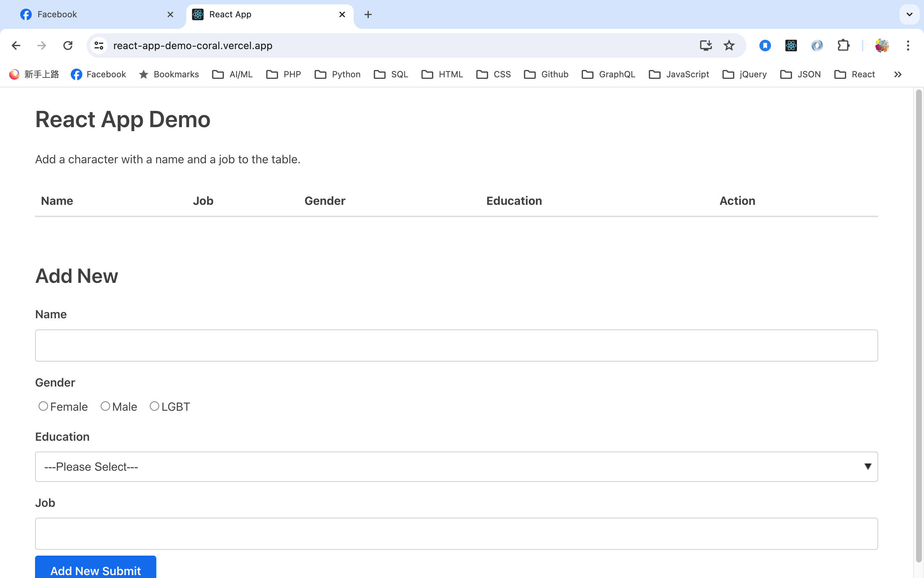Viewport: 924px width, 578px height.
Task: Expand the PHP bookmark folder
Action: tap(283, 74)
